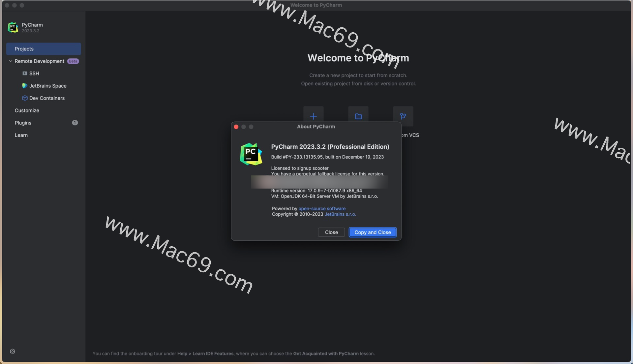Screen dimensions: 633x364
Task: Click the Open folder icon
Action: click(358, 116)
